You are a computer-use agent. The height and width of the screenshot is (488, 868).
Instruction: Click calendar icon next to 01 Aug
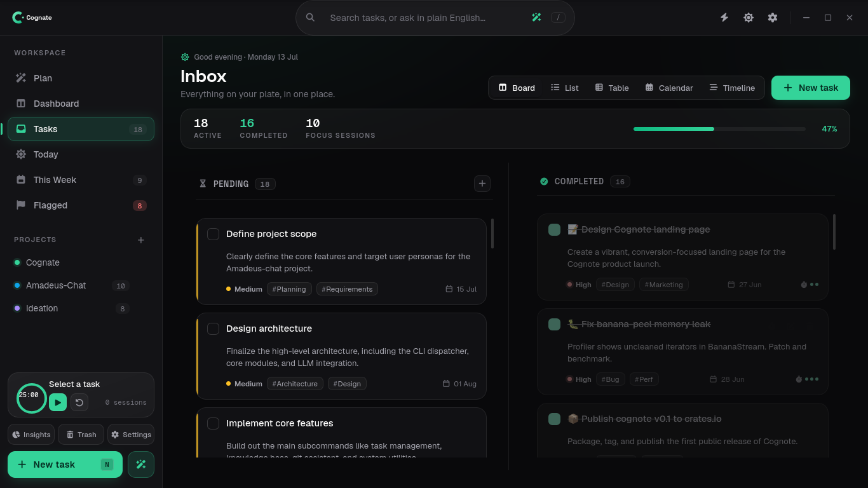[447, 384]
